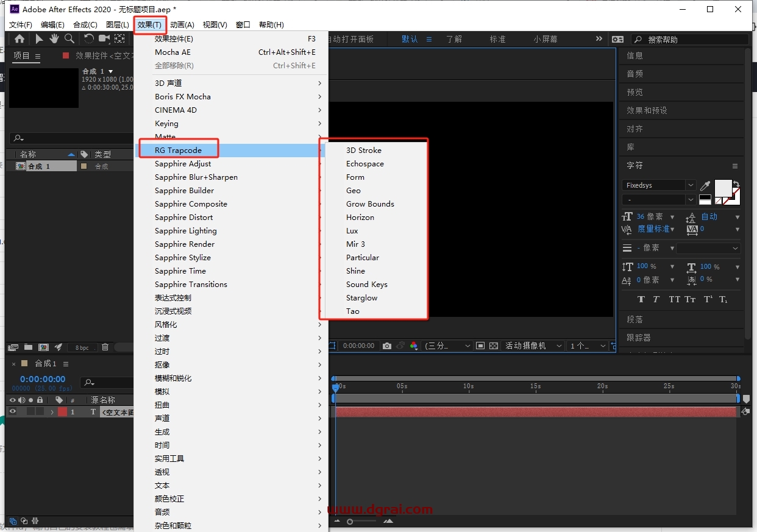Choose Particular from RG Trapcode submenu
This screenshot has height=532, width=757.
point(362,258)
